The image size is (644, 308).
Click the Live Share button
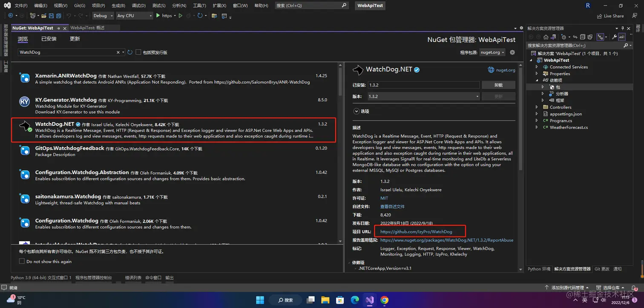coord(610,16)
